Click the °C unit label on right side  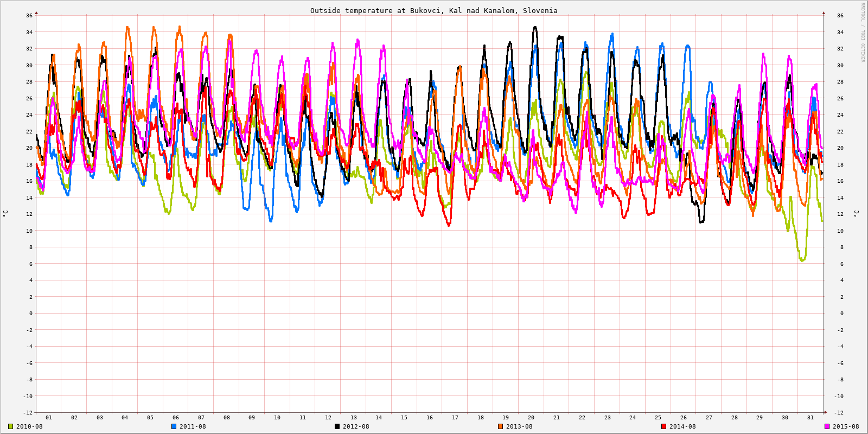(856, 214)
